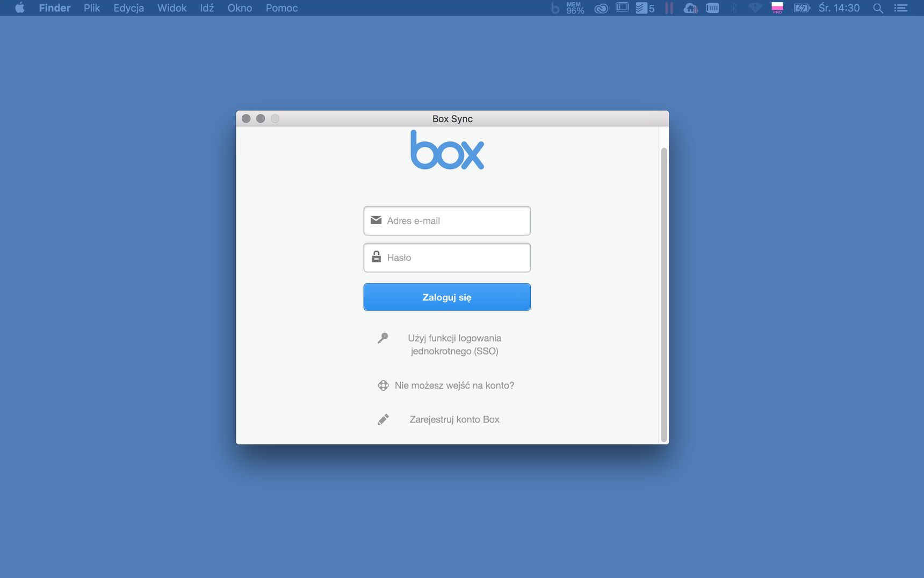924x578 pixels.
Task: Open the Apple menu
Action: [20, 8]
